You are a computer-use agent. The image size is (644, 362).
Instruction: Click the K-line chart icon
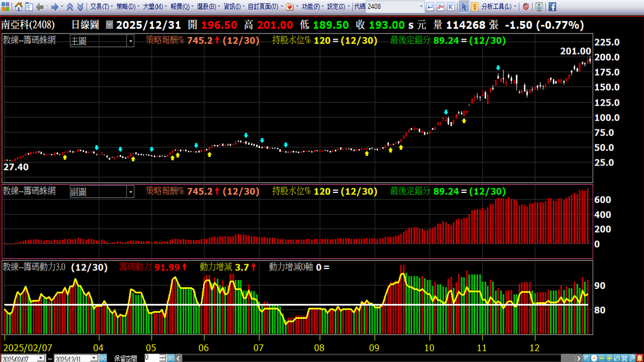tap(452, 7)
